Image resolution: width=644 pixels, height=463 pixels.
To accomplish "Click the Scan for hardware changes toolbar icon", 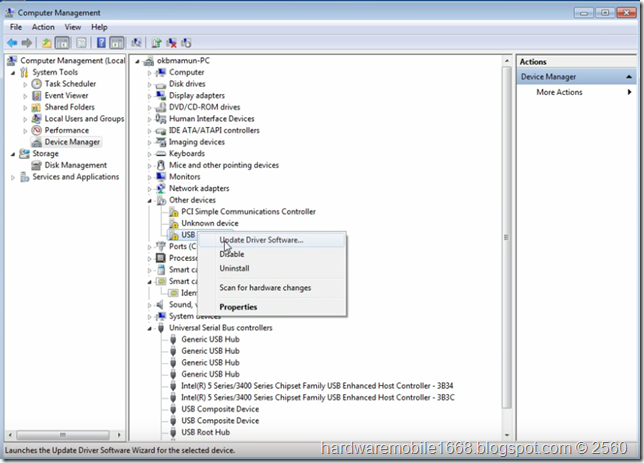I will coord(136,43).
